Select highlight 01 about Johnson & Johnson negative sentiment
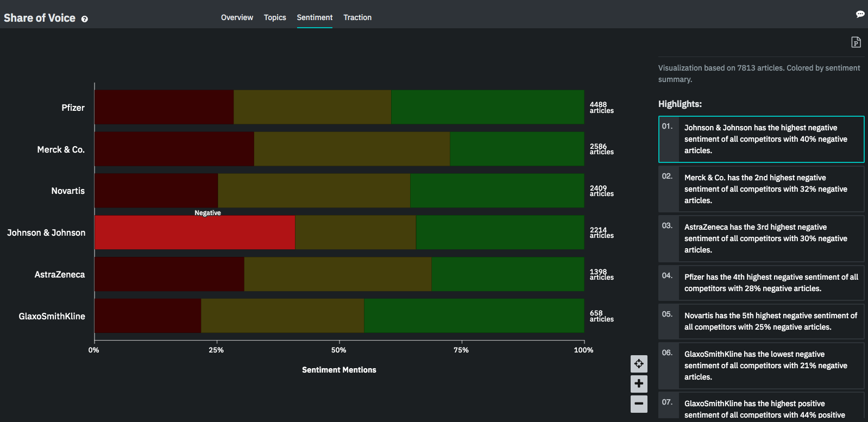Viewport: 868px width, 422px height. pyautogui.click(x=761, y=139)
